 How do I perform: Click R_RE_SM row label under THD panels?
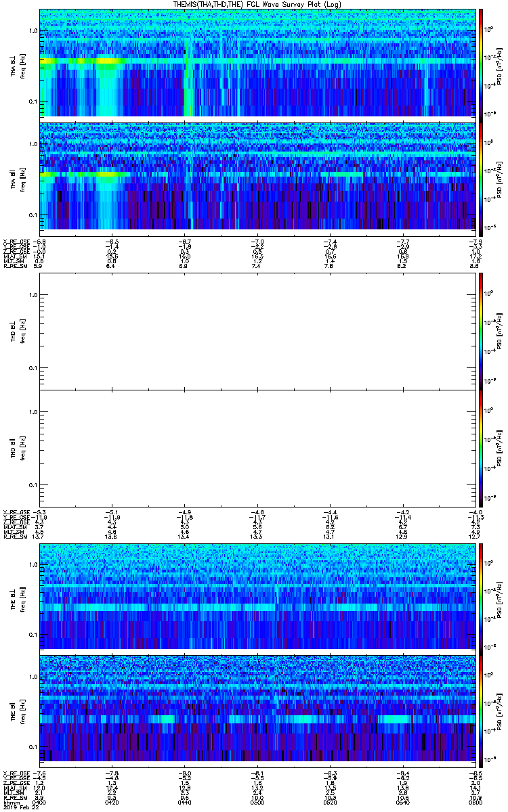tap(15, 537)
